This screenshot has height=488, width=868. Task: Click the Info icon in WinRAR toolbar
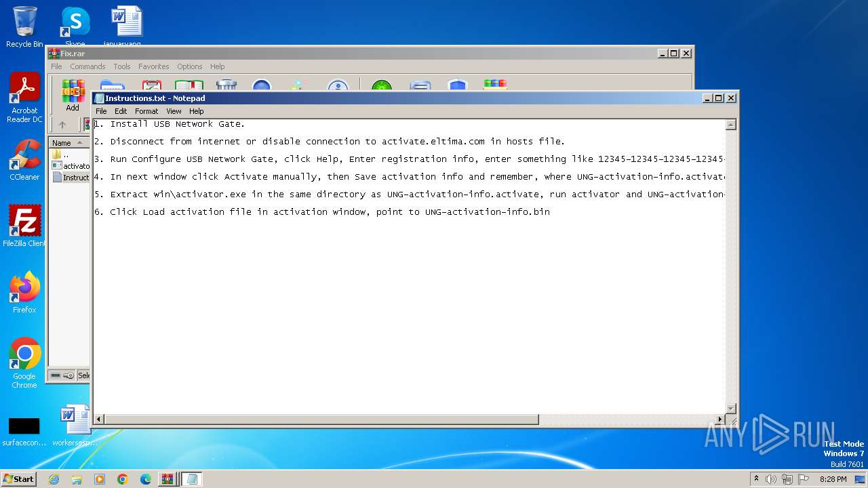pos(338,85)
